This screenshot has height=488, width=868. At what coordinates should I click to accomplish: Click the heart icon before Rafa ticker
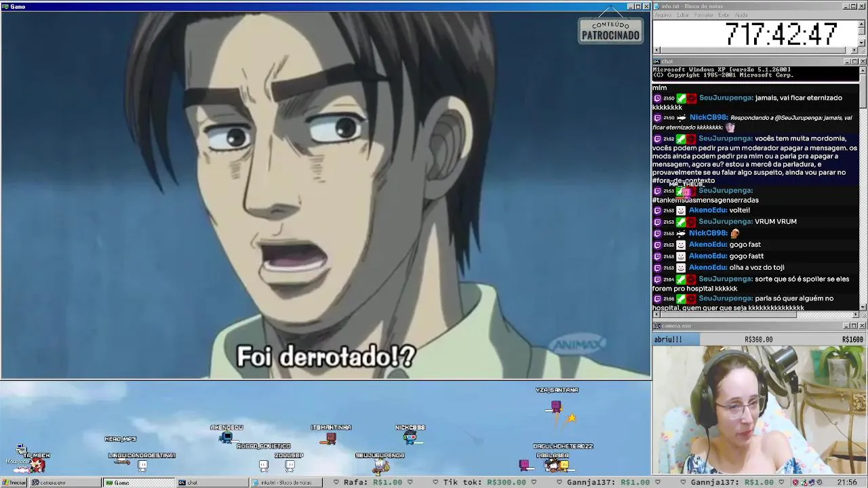336,483
